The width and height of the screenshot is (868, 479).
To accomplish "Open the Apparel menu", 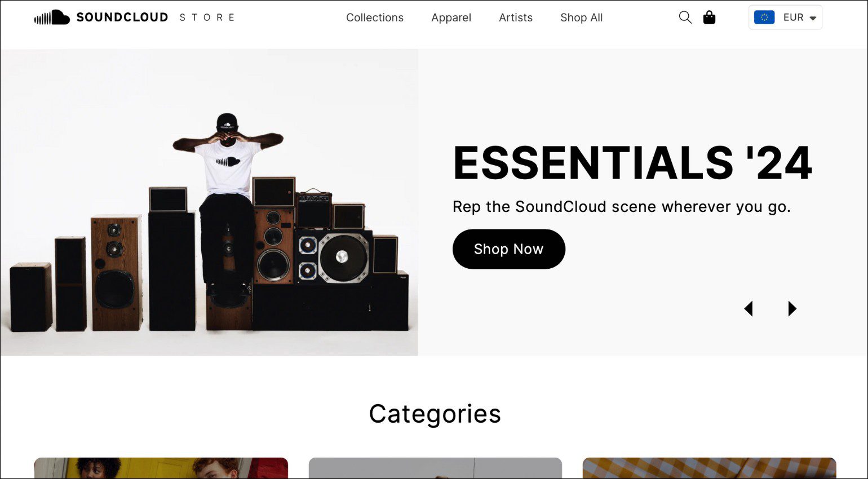I will click(451, 17).
